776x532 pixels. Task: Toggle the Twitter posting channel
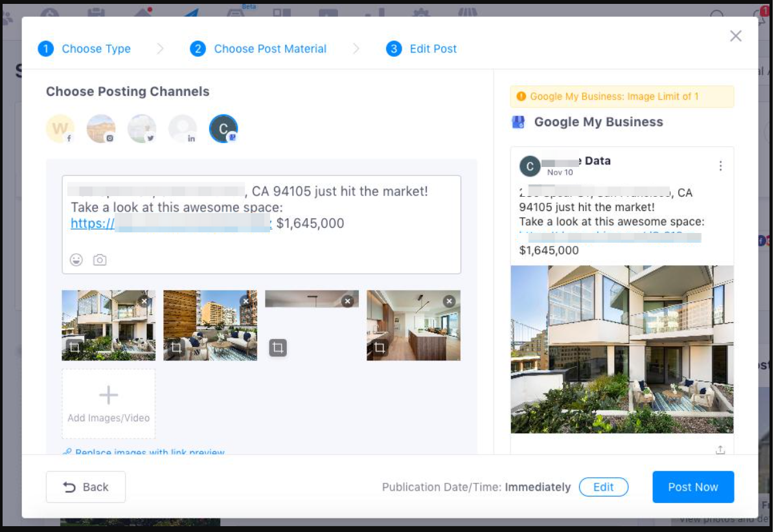click(x=142, y=129)
